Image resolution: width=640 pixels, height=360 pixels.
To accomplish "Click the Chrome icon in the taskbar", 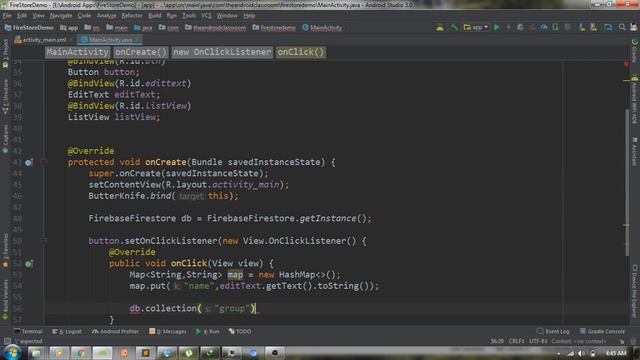I will pos(81,353).
